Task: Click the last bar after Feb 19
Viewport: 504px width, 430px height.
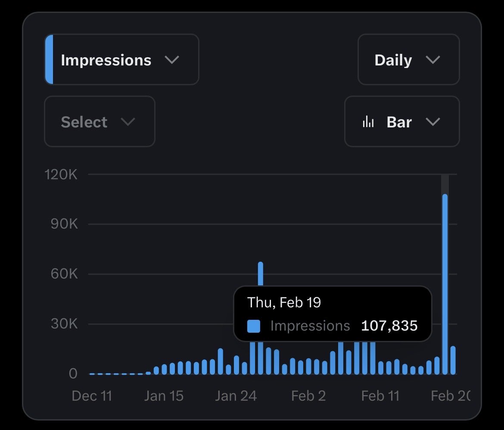Action: tap(453, 360)
